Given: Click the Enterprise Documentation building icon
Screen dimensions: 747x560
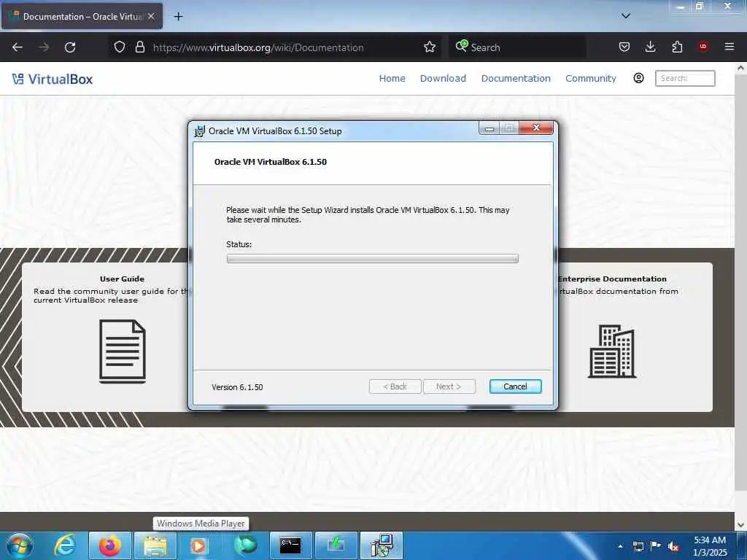Looking at the screenshot, I should pos(612,351).
